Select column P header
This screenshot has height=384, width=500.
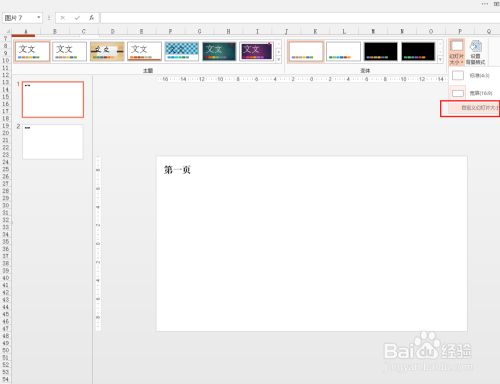click(x=460, y=31)
